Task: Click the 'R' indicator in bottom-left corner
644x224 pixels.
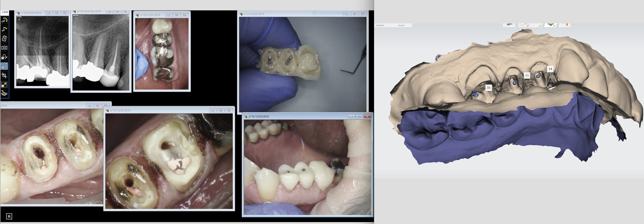Action: point(9,216)
